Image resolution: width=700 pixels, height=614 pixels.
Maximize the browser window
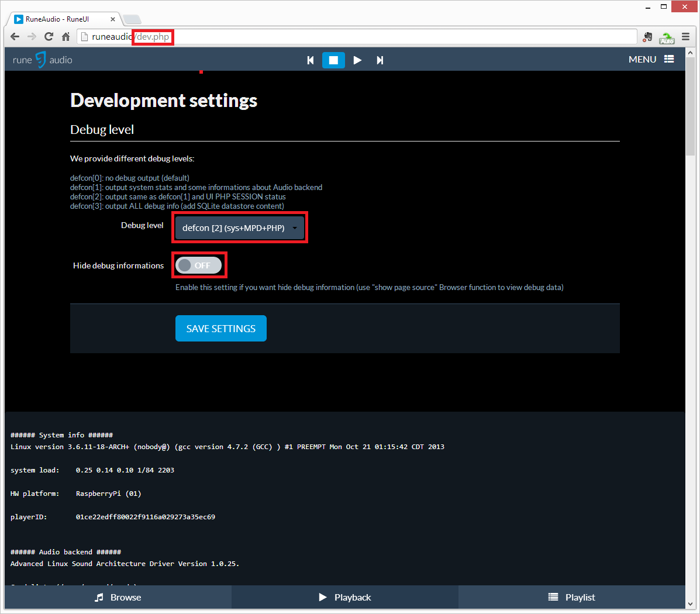click(x=664, y=6)
